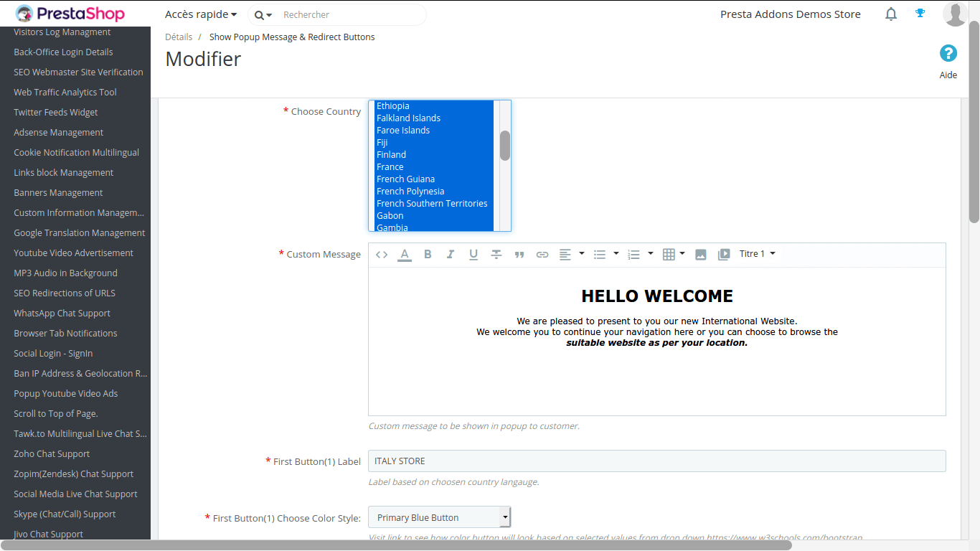Toggle bold formatting in editor
Screen dimensions: 980x551
coord(428,255)
